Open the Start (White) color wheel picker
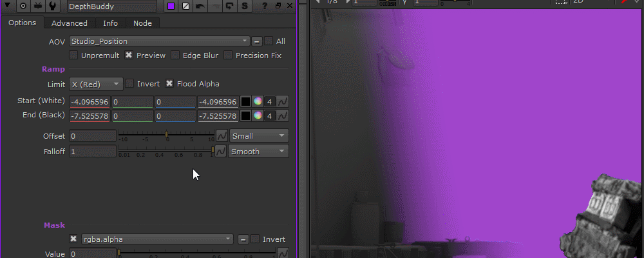Viewport: 644px width, 258px height. pos(258,101)
